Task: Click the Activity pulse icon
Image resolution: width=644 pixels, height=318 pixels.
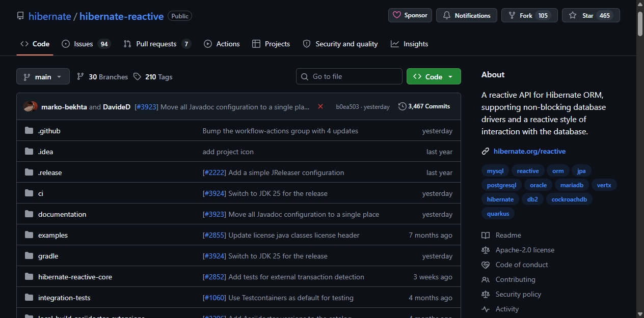Action: [486, 309]
